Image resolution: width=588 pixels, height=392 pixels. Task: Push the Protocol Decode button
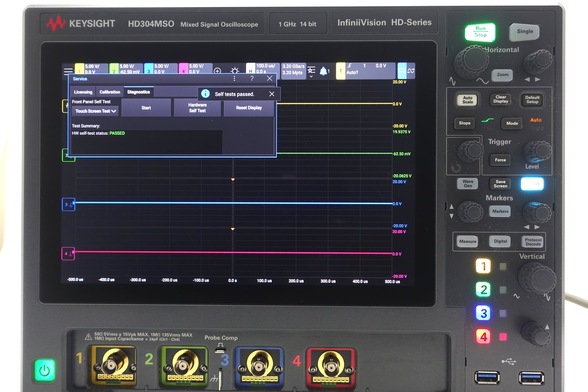tap(533, 242)
